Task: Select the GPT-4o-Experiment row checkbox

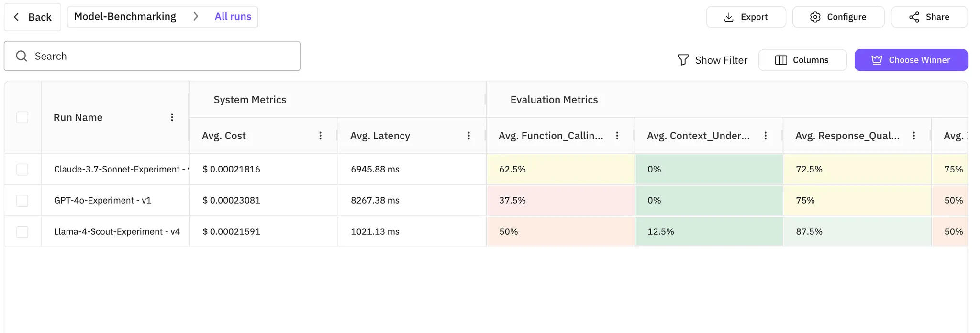Action: (22, 201)
